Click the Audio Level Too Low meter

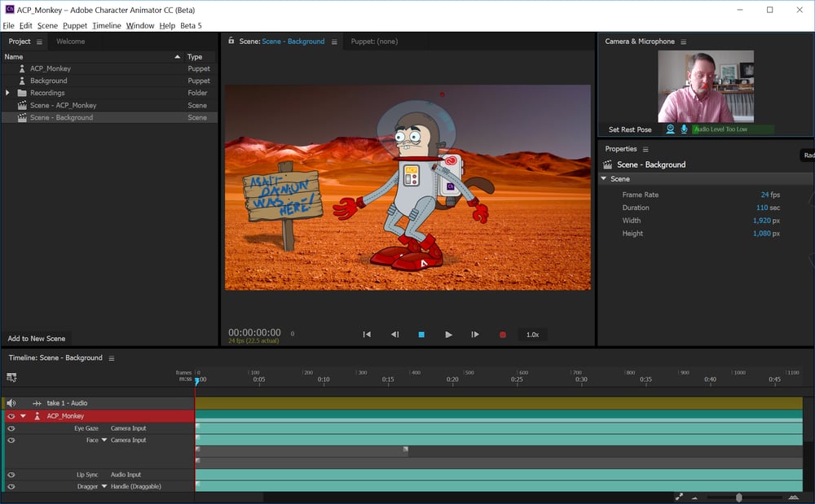click(733, 129)
